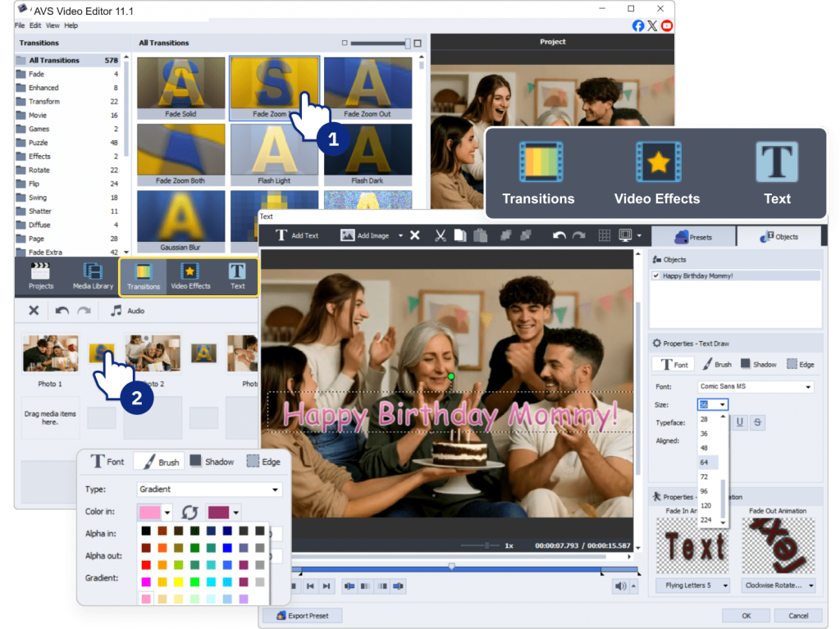Click the Add Image button
Screen dimensions: 840x629
coord(365,235)
